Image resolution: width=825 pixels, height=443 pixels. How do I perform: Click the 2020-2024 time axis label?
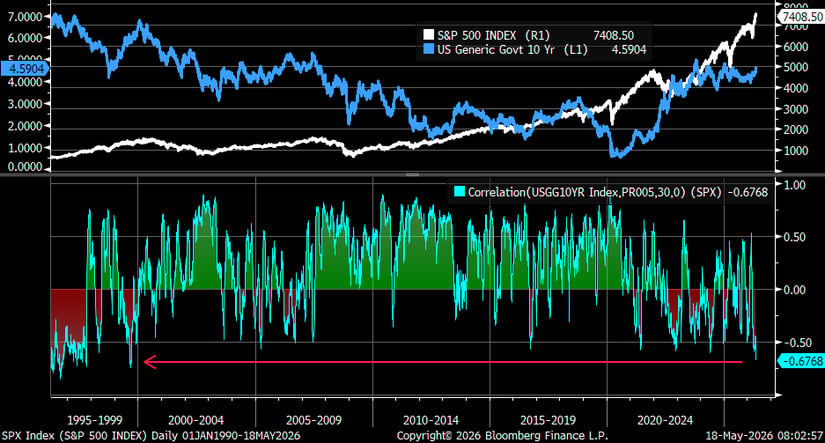coord(665,420)
